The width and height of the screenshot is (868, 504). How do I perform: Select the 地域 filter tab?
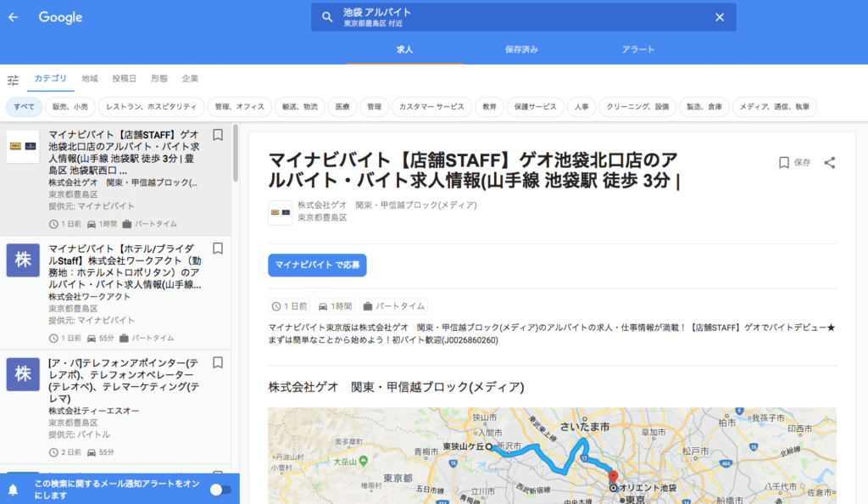[x=90, y=79]
